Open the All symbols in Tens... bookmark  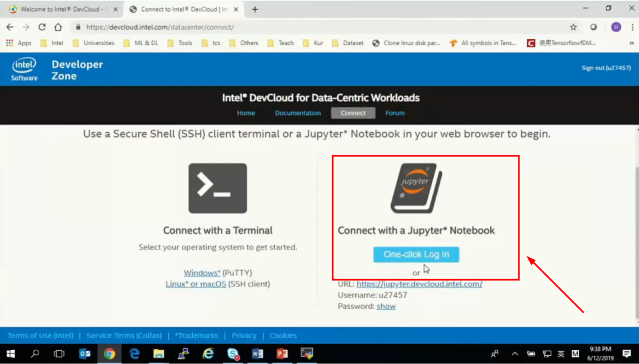tap(483, 43)
